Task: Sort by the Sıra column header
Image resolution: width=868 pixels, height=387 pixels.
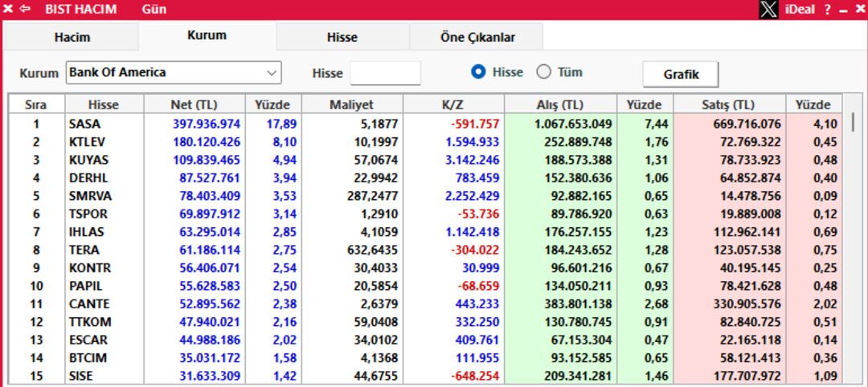Action: click(x=36, y=104)
